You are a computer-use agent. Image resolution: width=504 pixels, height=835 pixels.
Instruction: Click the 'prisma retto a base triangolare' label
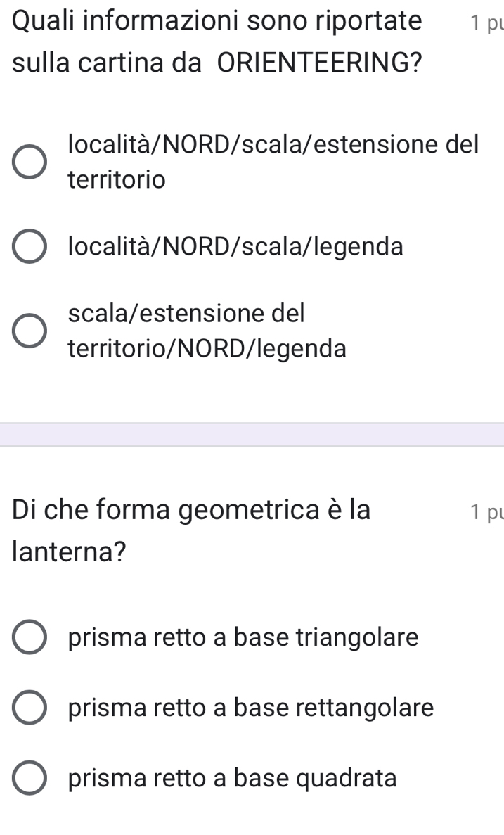click(x=243, y=638)
